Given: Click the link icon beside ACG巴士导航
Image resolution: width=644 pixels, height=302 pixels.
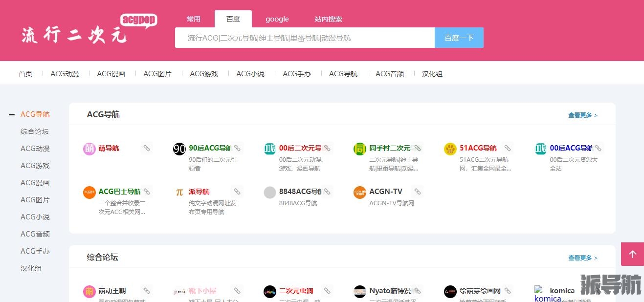Looking at the screenshot, I should click(147, 192).
